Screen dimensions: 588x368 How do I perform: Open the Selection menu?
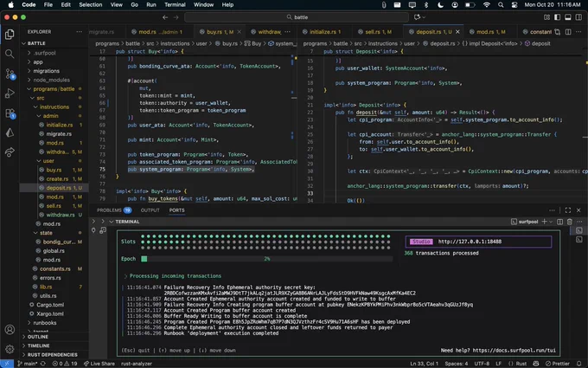click(91, 5)
